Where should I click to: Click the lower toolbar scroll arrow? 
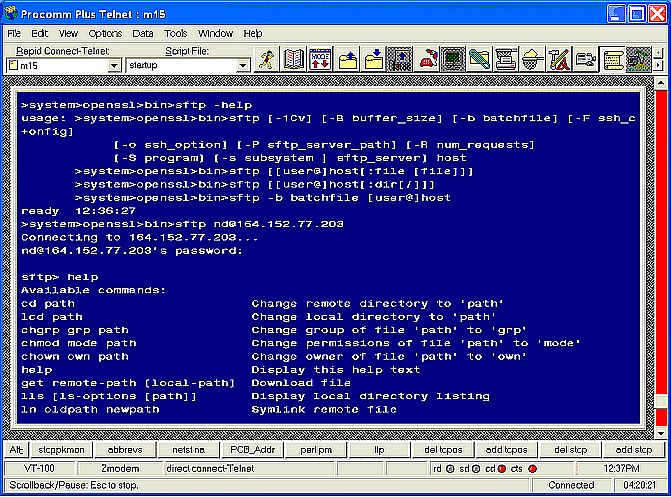(659, 65)
